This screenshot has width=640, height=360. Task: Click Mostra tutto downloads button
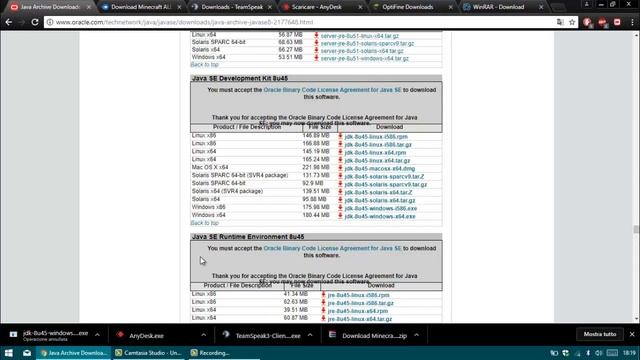tap(600, 334)
